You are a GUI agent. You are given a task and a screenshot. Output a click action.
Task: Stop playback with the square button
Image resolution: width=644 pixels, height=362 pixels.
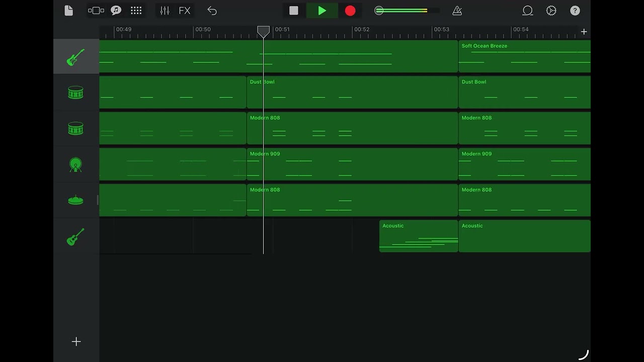[x=294, y=11]
